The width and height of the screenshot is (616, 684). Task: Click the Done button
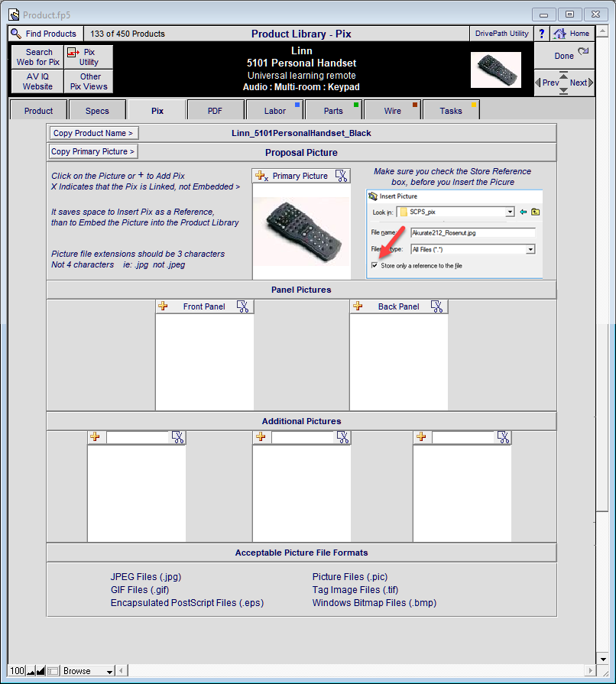point(564,55)
